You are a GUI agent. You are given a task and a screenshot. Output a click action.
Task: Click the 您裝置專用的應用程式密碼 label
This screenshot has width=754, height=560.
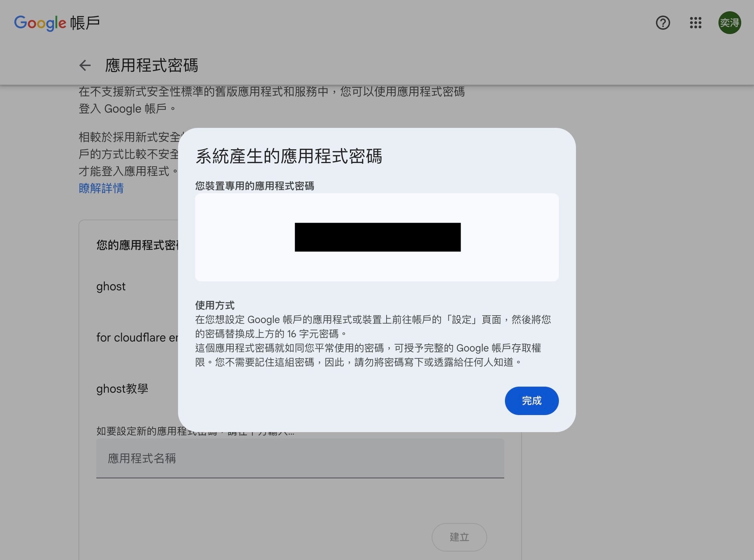coord(254,186)
